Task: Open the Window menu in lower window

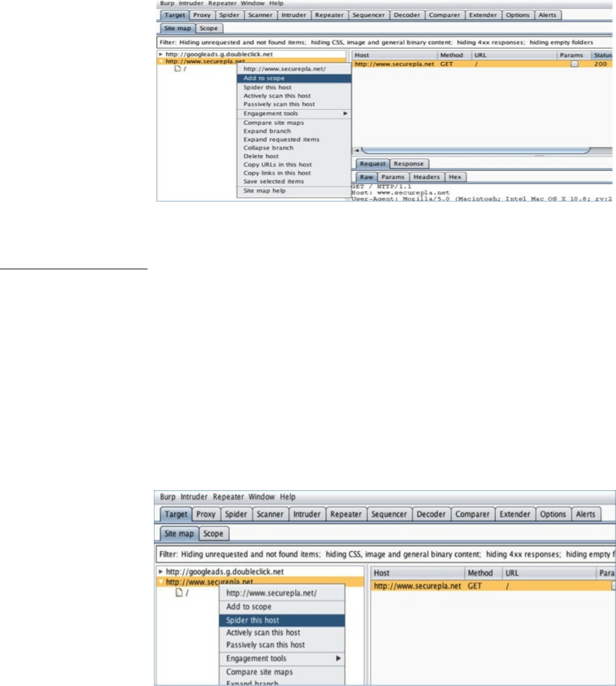Action: point(262,497)
